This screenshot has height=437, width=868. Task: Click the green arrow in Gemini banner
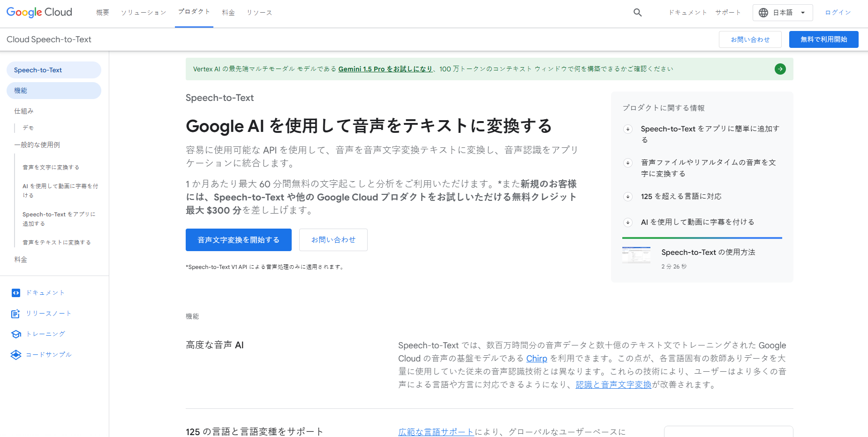[x=780, y=69]
